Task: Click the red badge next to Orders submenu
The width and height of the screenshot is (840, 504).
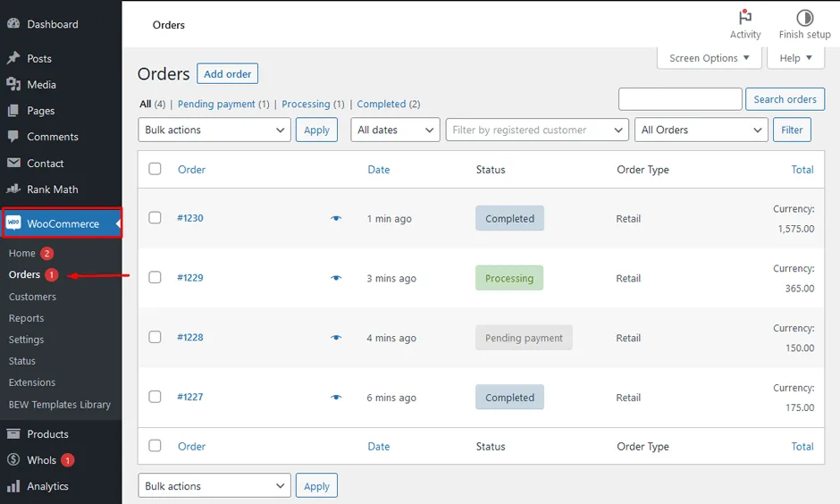Action: pyautogui.click(x=52, y=274)
